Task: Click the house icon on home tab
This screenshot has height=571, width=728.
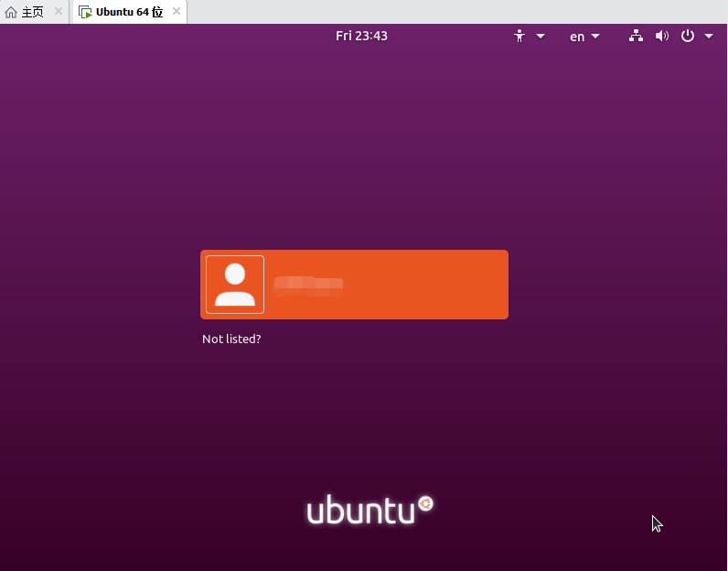Action: (x=11, y=12)
